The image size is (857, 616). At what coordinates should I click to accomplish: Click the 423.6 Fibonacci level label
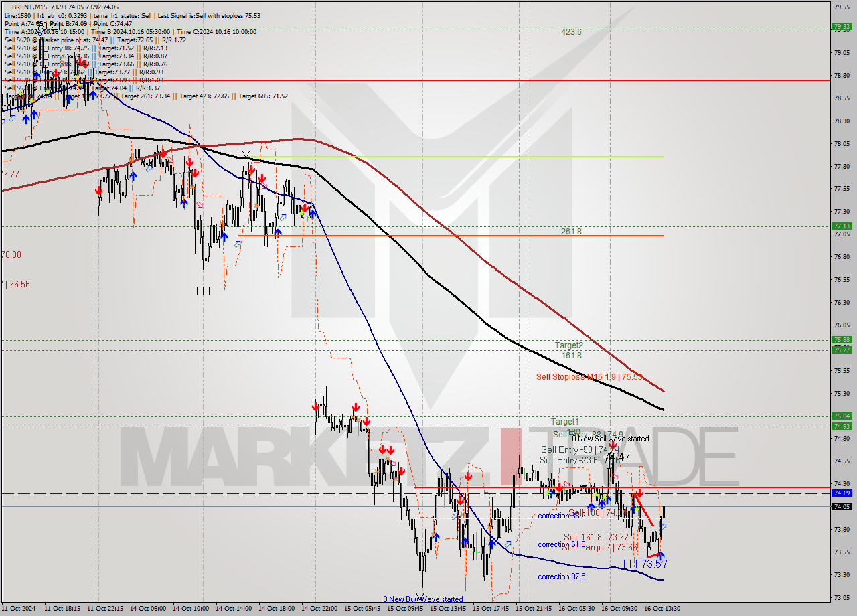pyautogui.click(x=571, y=31)
